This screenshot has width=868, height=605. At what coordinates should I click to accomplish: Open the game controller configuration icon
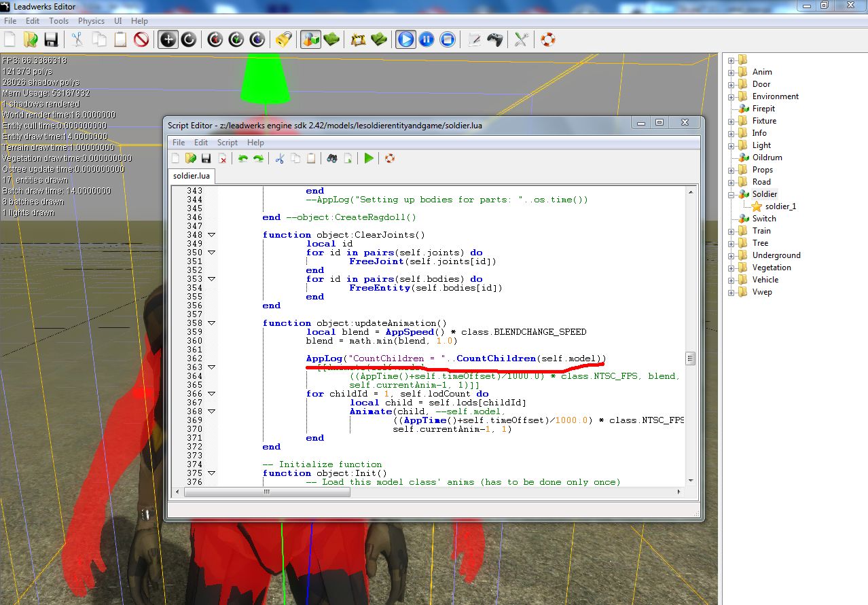pos(495,39)
